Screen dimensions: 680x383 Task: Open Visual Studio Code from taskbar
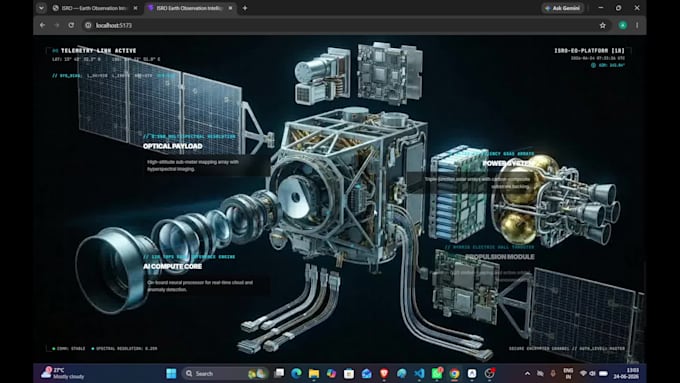click(419, 373)
